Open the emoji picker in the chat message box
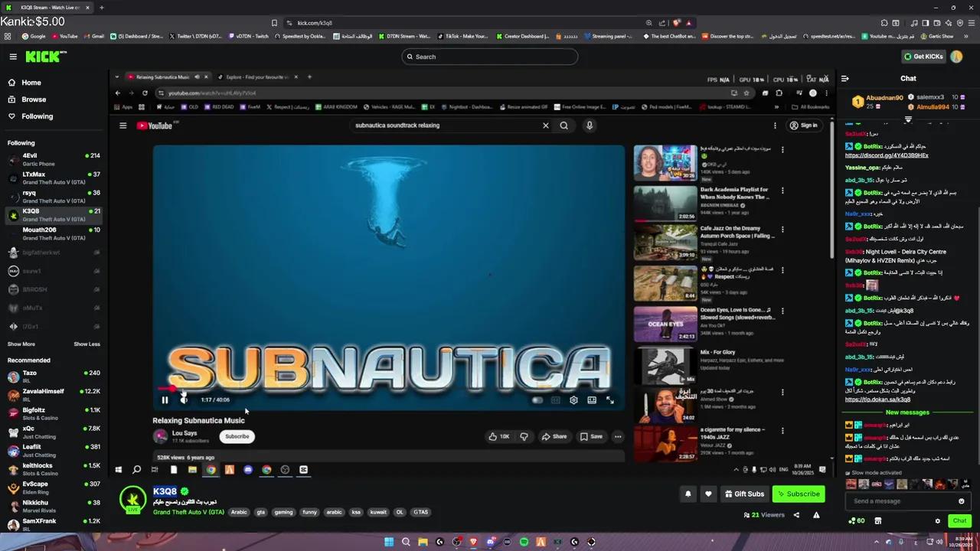The image size is (980, 551). point(961,500)
